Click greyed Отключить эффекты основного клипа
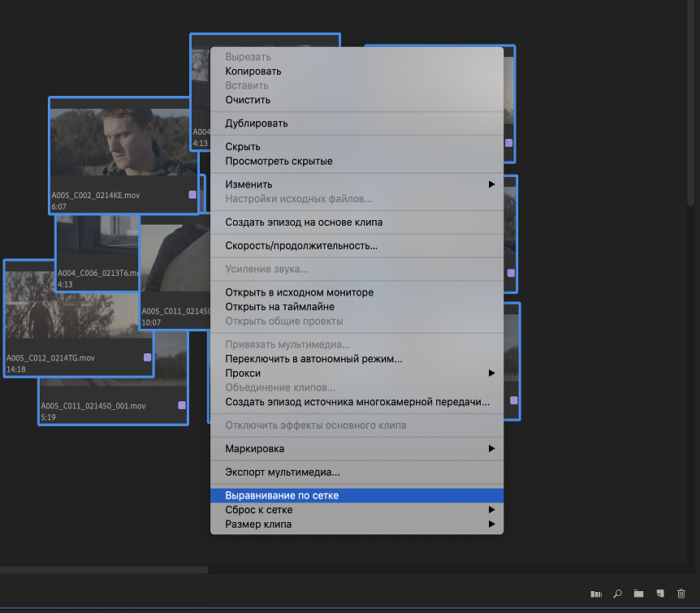Viewport: 700px width, 613px height. pyautogui.click(x=356, y=425)
